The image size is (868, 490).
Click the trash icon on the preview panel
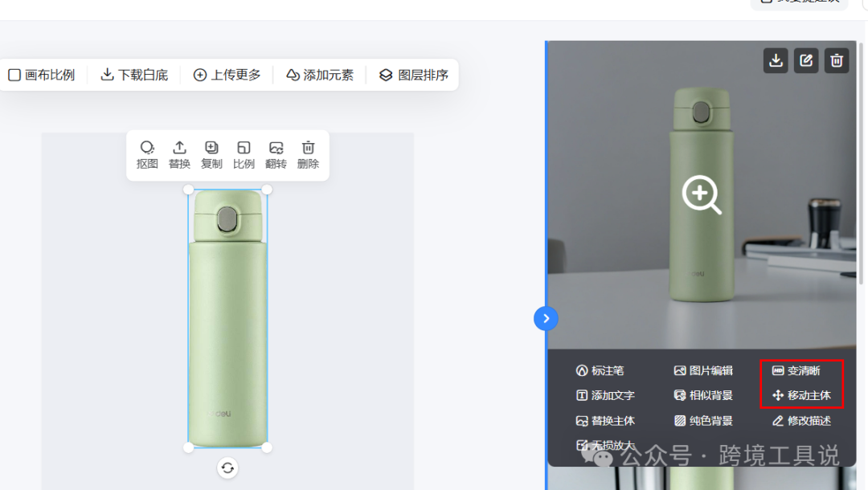coord(836,60)
